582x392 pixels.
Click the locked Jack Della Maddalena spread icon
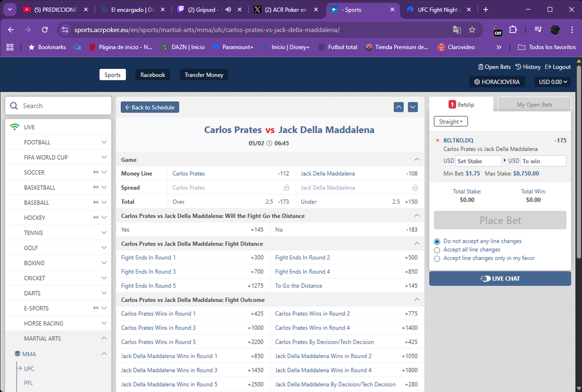click(x=415, y=188)
